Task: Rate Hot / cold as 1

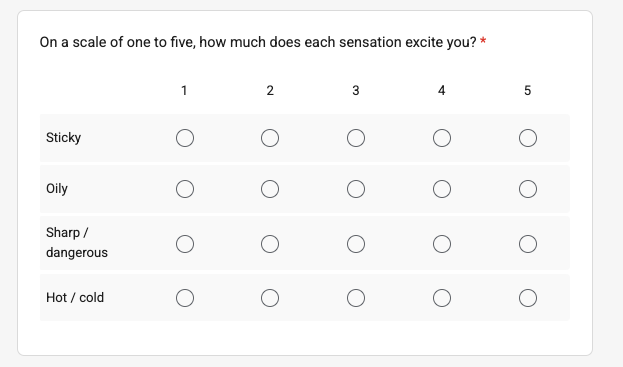Action: [x=185, y=298]
